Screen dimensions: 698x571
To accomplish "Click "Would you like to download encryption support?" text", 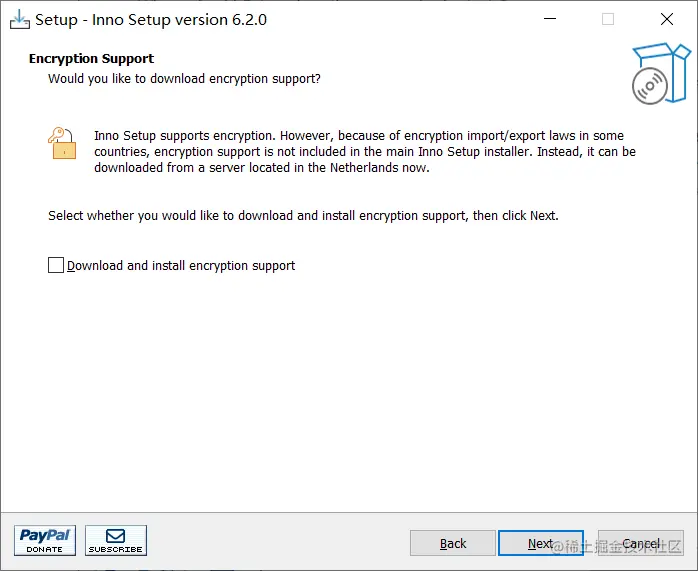I will pyautogui.click(x=184, y=79).
